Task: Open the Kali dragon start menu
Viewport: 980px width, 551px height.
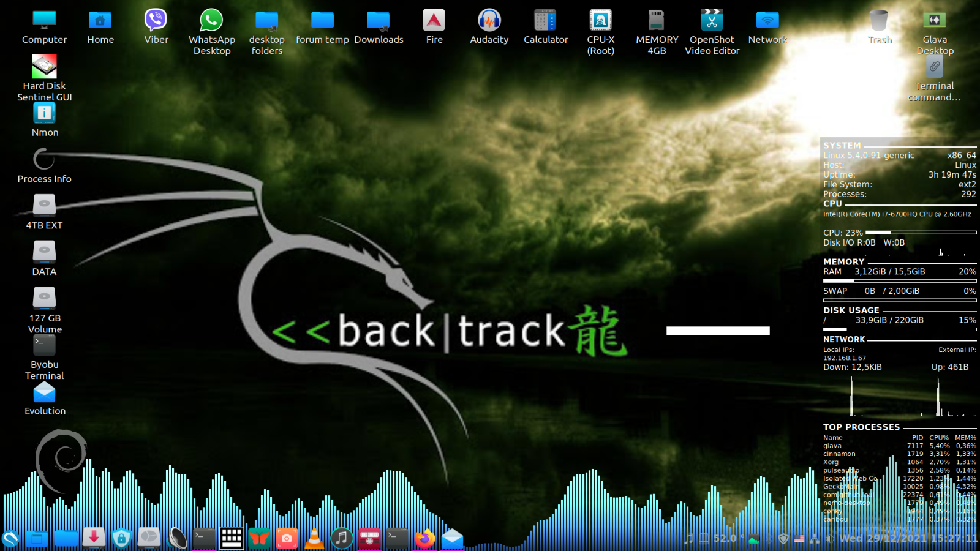Action: click(11, 539)
